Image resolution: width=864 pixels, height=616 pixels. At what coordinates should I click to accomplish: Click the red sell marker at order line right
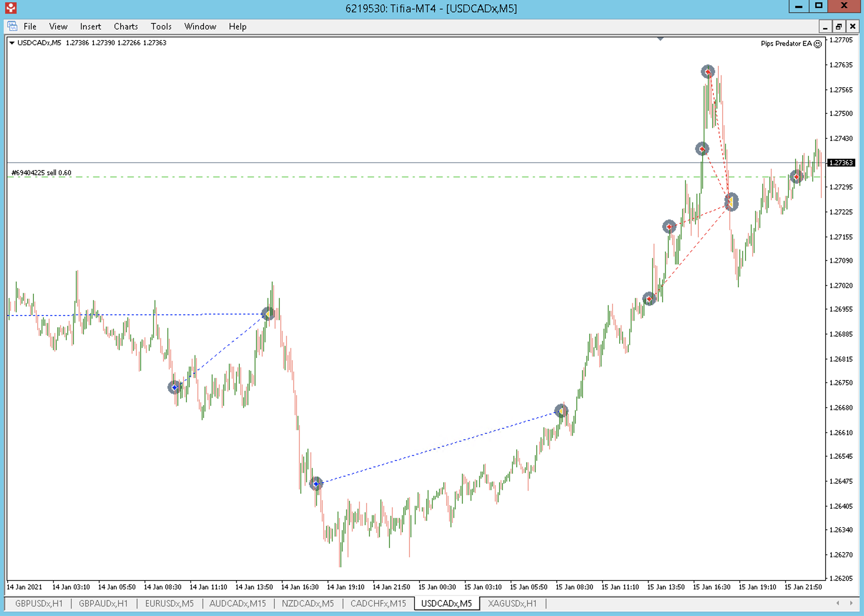(x=796, y=177)
